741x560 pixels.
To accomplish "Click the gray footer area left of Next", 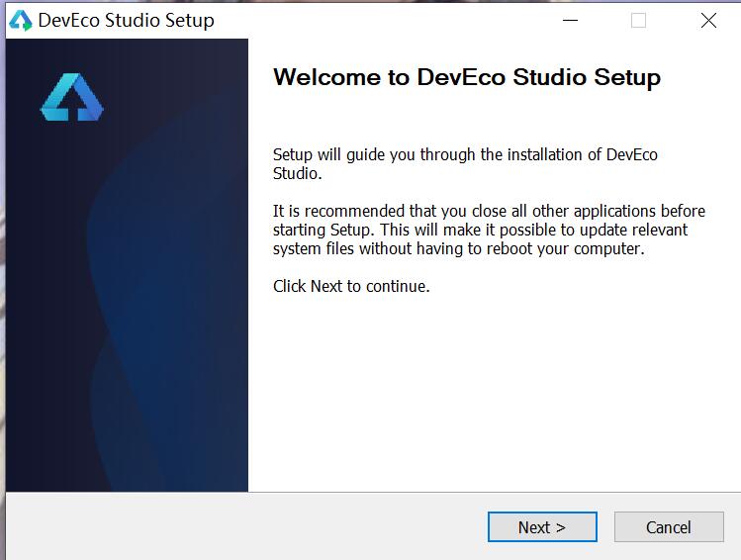I will [x=247, y=527].
